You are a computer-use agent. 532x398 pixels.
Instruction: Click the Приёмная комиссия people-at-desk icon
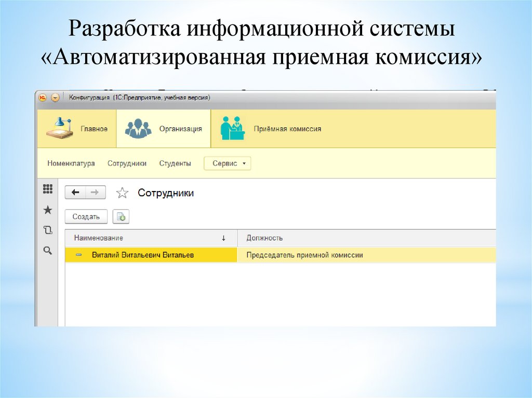[x=232, y=128]
